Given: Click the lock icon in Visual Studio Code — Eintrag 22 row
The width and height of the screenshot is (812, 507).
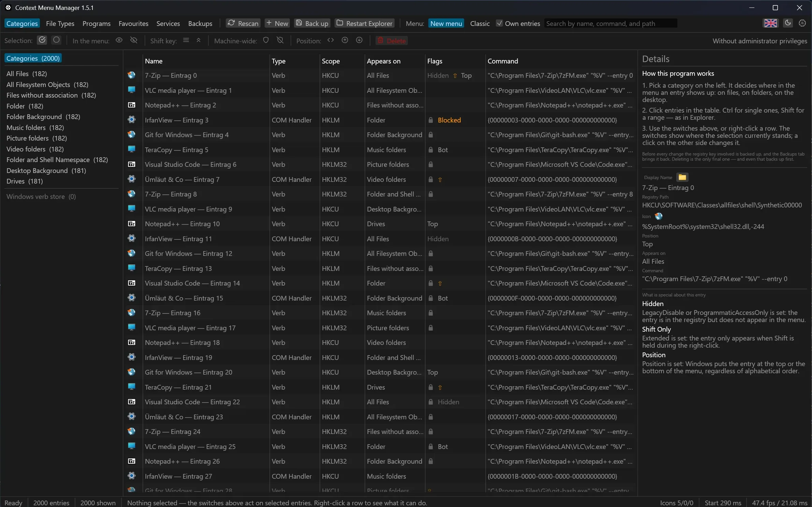Looking at the screenshot, I should [x=431, y=402].
